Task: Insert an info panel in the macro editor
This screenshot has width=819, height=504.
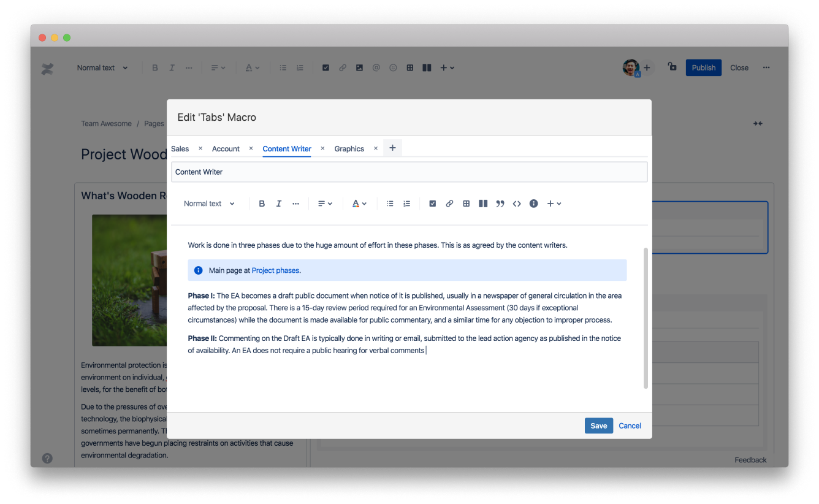Action: 533,203
